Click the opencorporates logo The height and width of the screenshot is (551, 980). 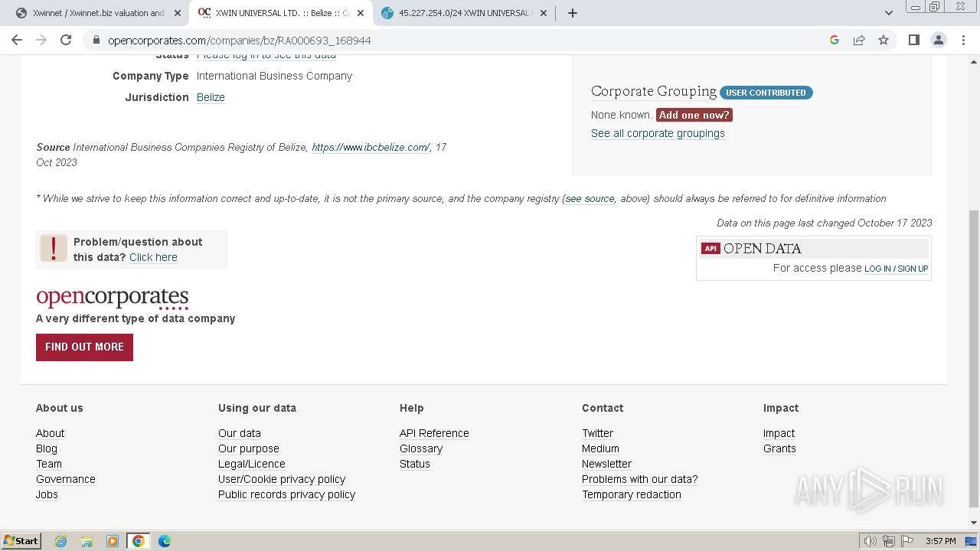113,298
